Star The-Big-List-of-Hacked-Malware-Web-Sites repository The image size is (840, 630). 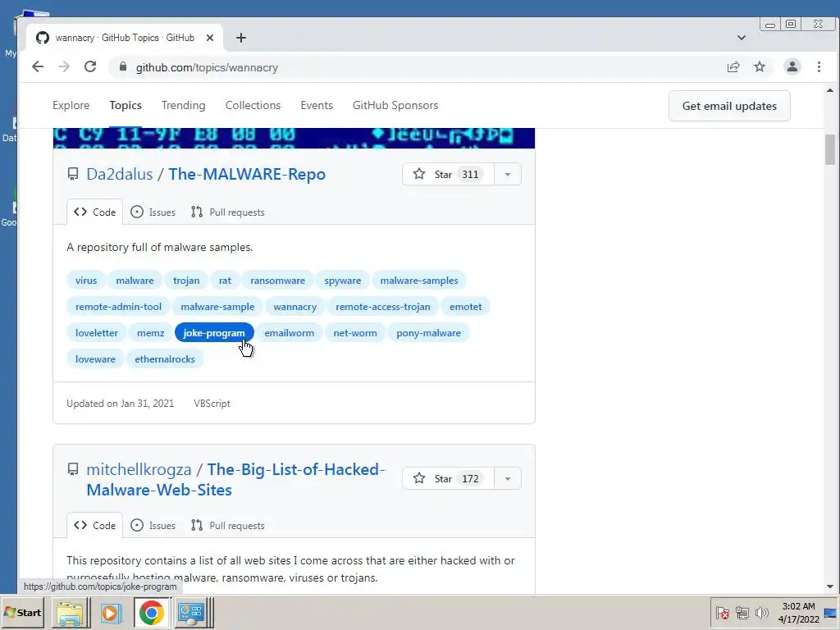tap(449, 478)
